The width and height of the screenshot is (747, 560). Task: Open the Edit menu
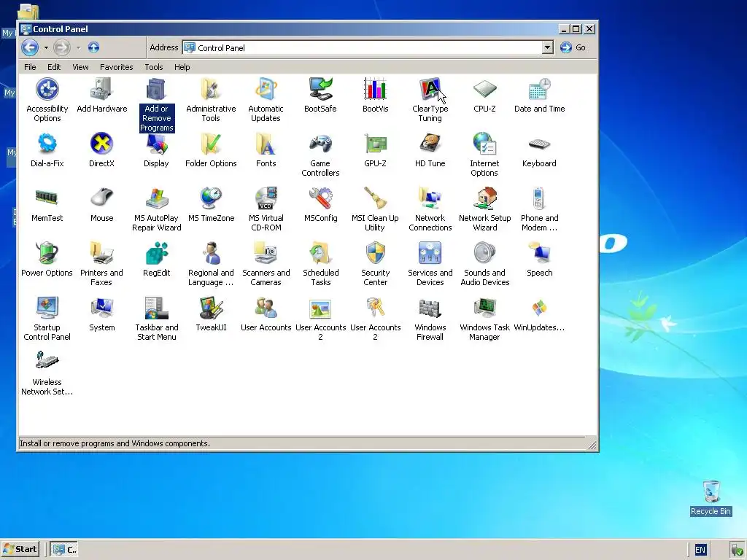[54, 67]
